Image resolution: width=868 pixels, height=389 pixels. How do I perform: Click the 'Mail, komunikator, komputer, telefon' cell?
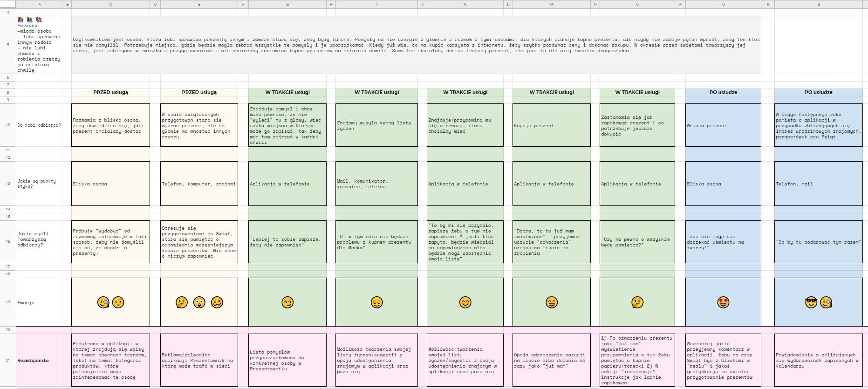click(x=376, y=184)
